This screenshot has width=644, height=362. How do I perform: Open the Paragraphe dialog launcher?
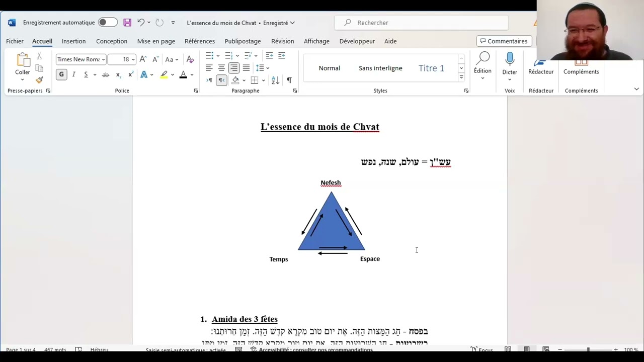click(295, 90)
